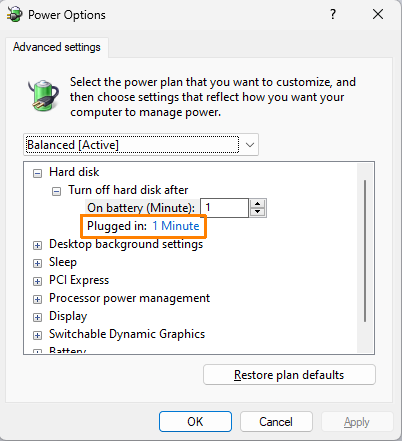Viewport: 402px width, 441px height.
Task: Expand the PCI Express node
Action: pos(37,281)
